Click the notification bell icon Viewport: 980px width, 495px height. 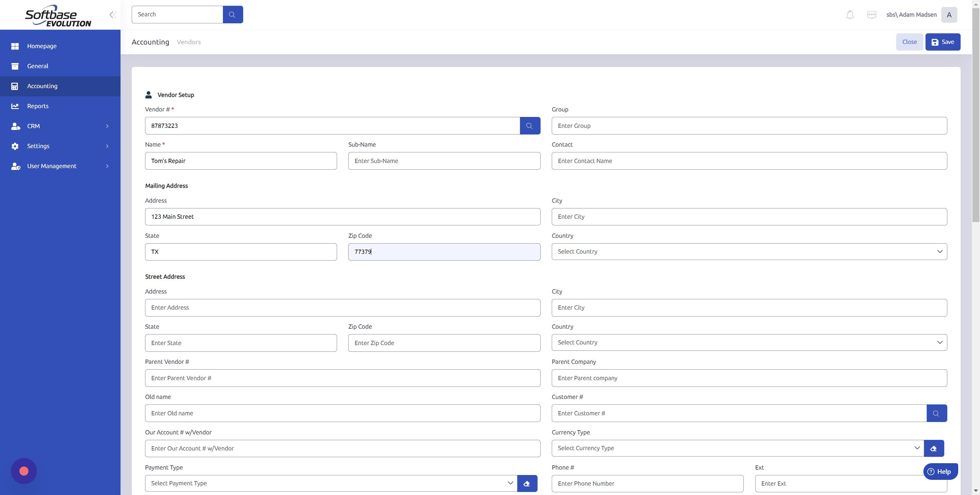click(850, 15)
